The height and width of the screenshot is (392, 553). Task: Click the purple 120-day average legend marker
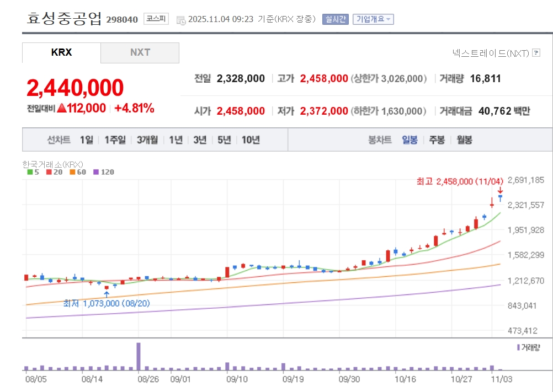click(x=95, y=172)
